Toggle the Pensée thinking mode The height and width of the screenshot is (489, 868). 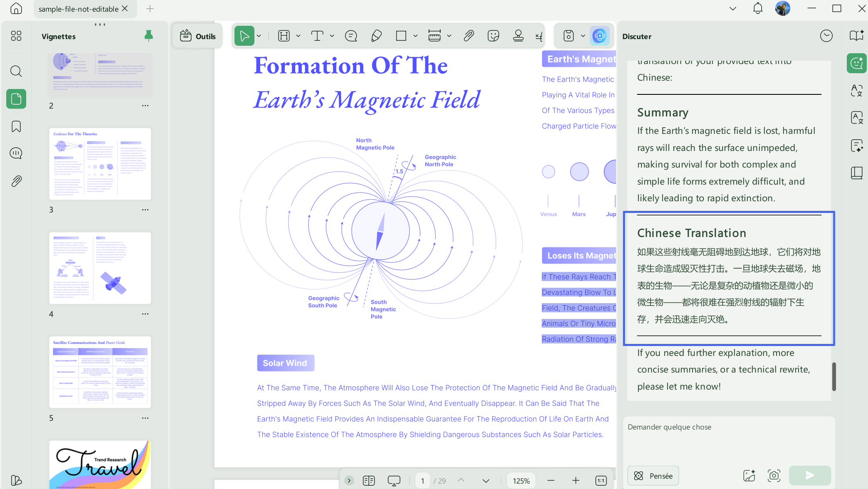(653, 476)
